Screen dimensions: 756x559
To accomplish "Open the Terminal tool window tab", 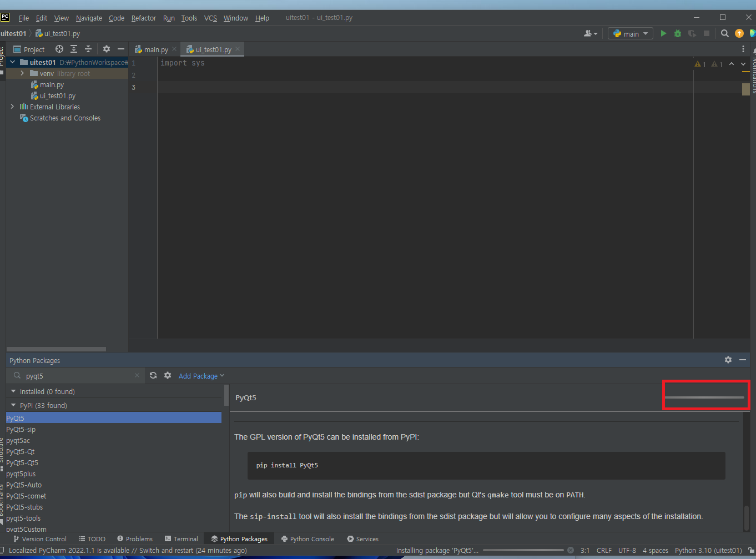I will tap(182, 538).
